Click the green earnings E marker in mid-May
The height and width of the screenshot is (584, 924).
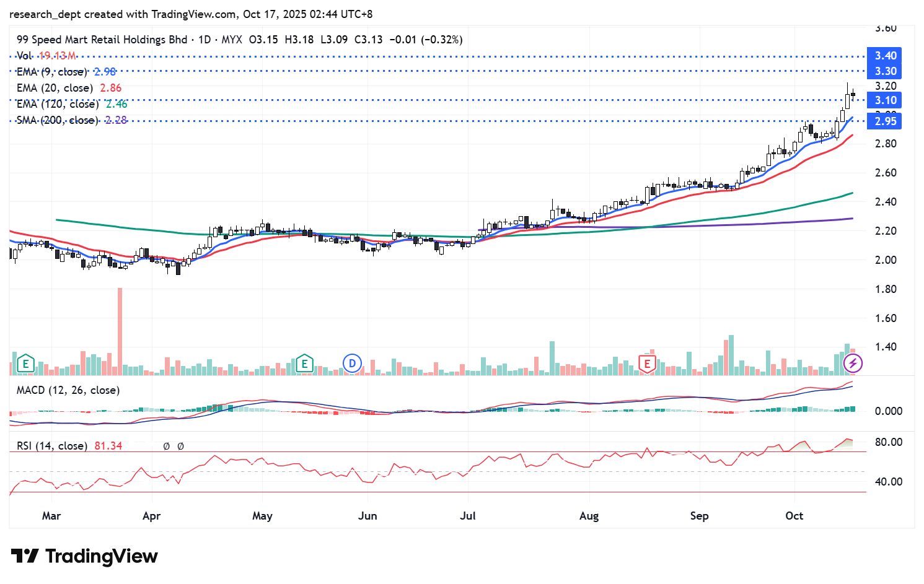[304, 364]
